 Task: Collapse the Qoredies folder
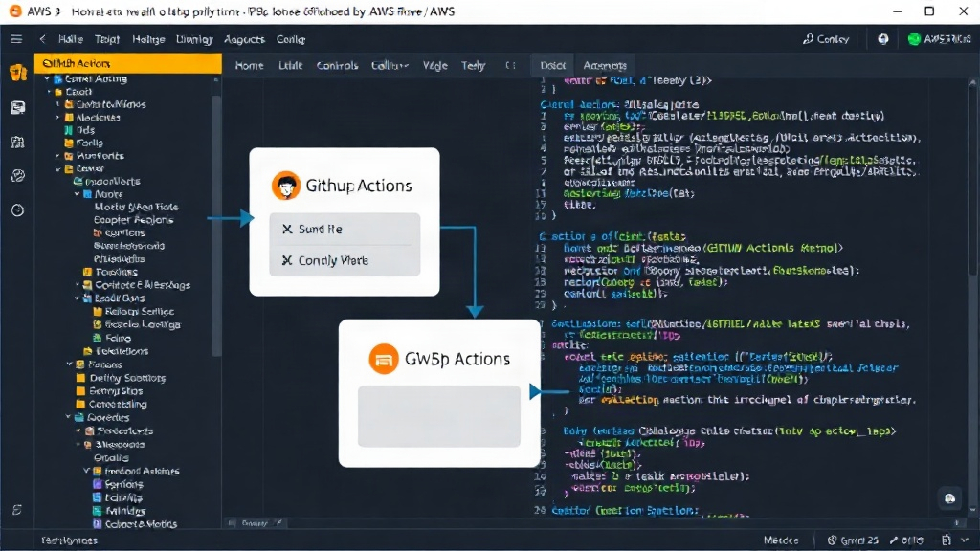pos(69,417)
